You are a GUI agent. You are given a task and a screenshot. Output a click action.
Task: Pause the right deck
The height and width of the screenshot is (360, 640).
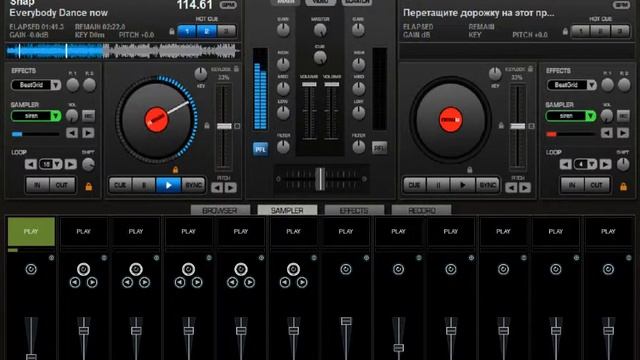click(x=438, y=185)
